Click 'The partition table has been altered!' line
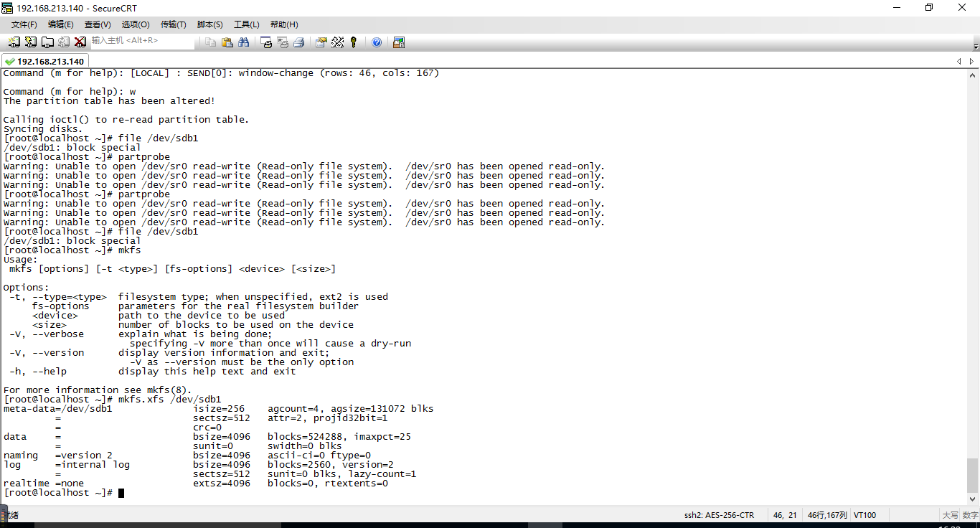This screenshot has width=980, height=528. pyautogui.click(x=109, y=101)
